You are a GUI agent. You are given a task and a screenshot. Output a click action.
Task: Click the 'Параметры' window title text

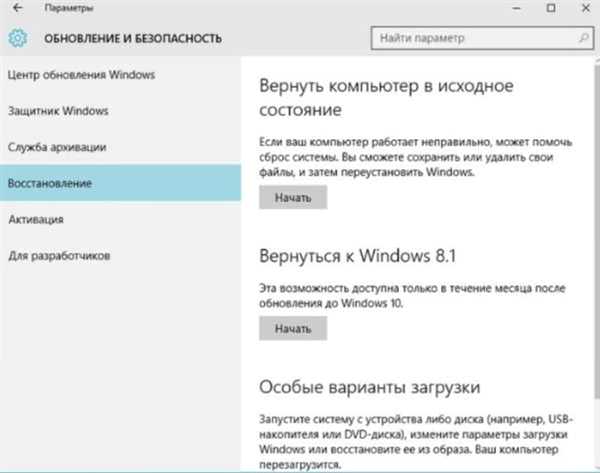[69, 8]
